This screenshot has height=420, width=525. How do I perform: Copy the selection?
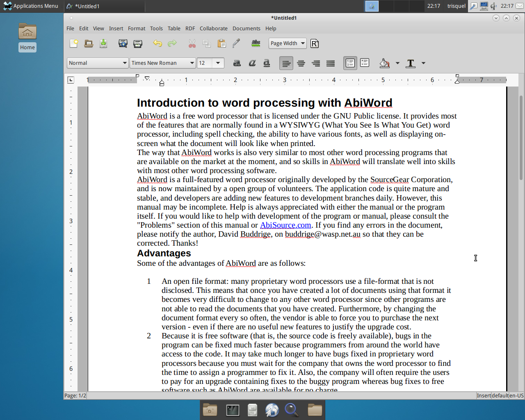tap(207, 43)
